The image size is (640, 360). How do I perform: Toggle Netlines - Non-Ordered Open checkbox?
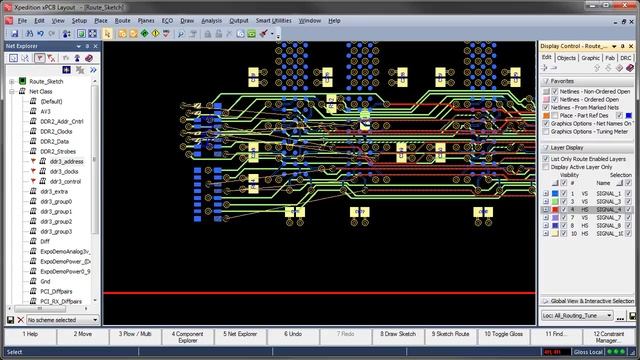(555, 91)
